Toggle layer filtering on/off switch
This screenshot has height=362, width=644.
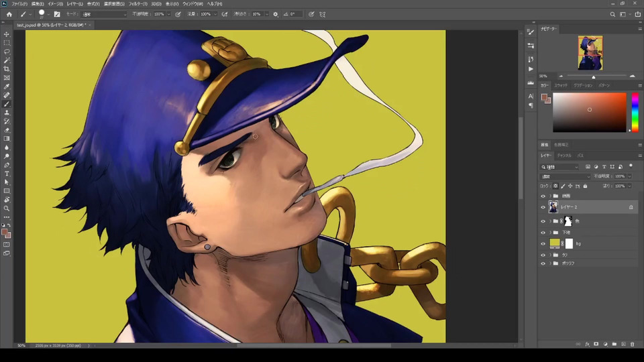tap(631, 166)
